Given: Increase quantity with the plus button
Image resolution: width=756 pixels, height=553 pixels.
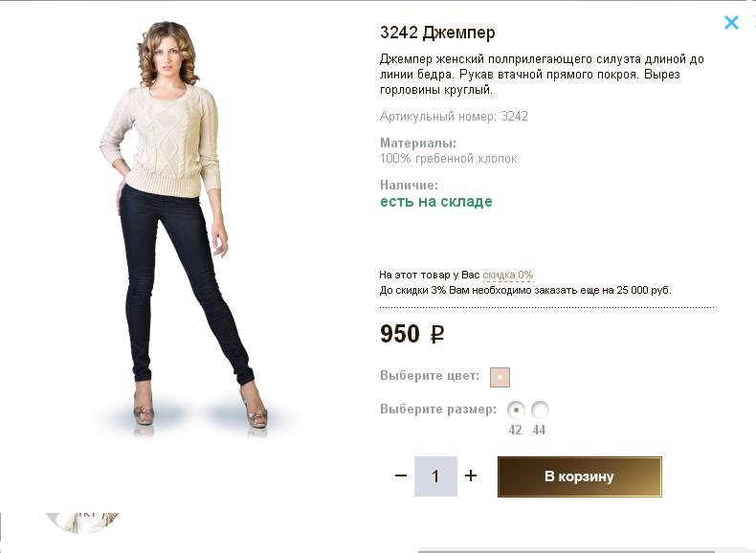Looking at the screenshot, I should pos(471,476).
